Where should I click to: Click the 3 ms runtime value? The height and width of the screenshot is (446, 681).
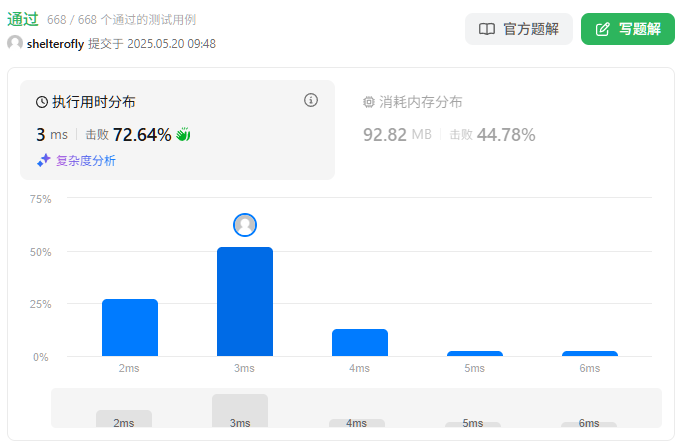coord(52,135)
